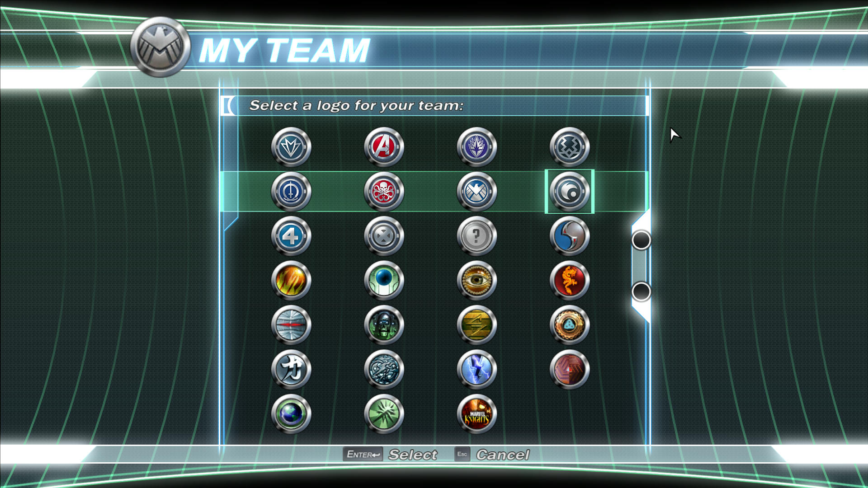The image size is (868, 488).
Task: Select the Guardians of the Galaxy logo
Action: coord(476,147)
